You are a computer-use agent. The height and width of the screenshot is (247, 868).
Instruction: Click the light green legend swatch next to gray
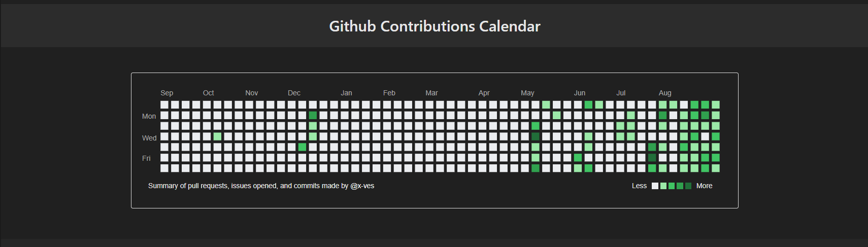click(663, 186)
